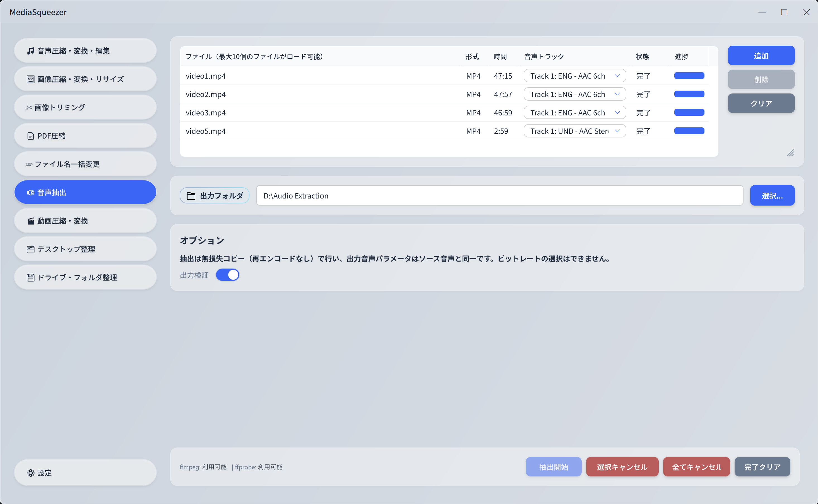Open the UND track dropdown for video5.mp4
This screenshot has height=504, width=818.
click(574, 131)
